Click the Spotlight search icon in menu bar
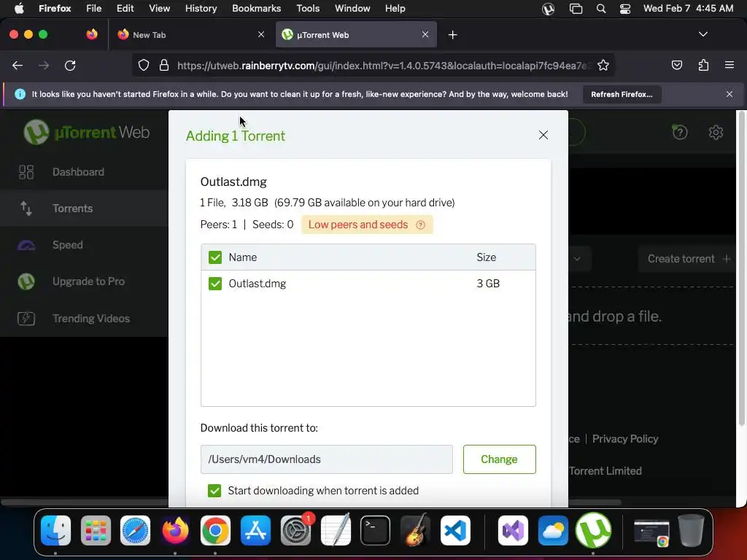Screen dimensions: 747x560 (601, 9)
